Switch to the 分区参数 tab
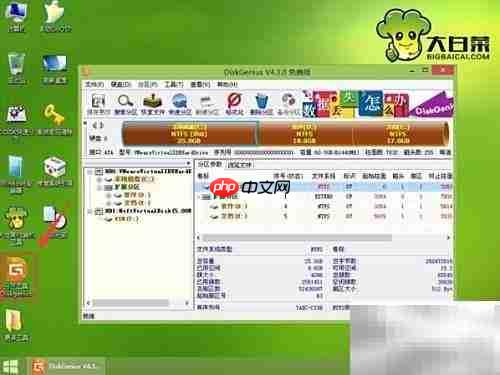500x375 pixels. click(x=210, y=164)
